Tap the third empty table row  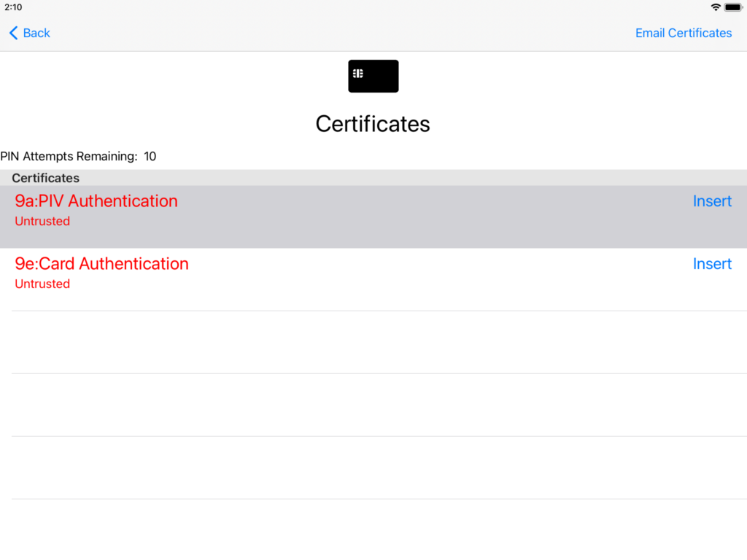pos(373,468)
